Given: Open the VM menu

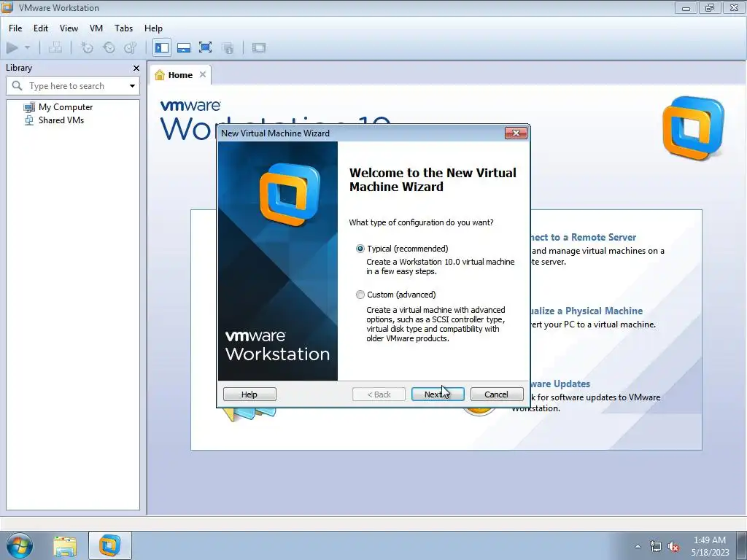Looking at the screenshot, I should coord(96,28).
